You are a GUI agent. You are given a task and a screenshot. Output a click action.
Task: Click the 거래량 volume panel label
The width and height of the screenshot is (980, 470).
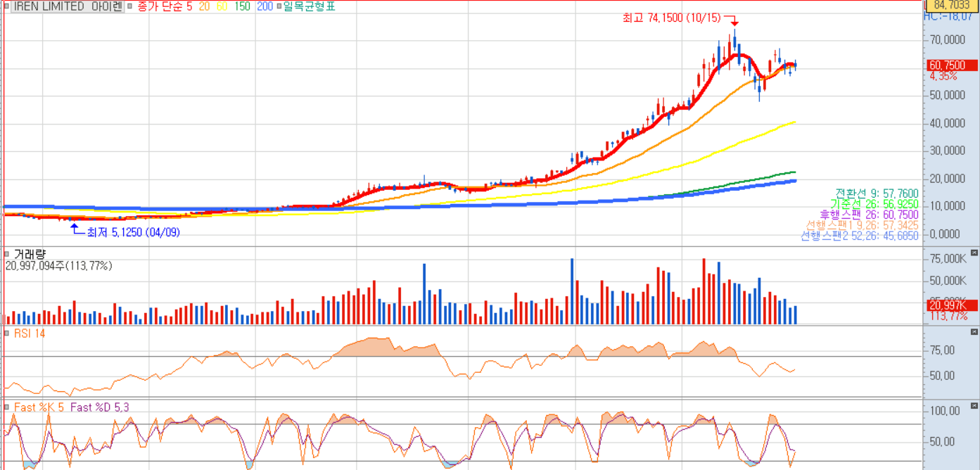click(x=30, y=254)
